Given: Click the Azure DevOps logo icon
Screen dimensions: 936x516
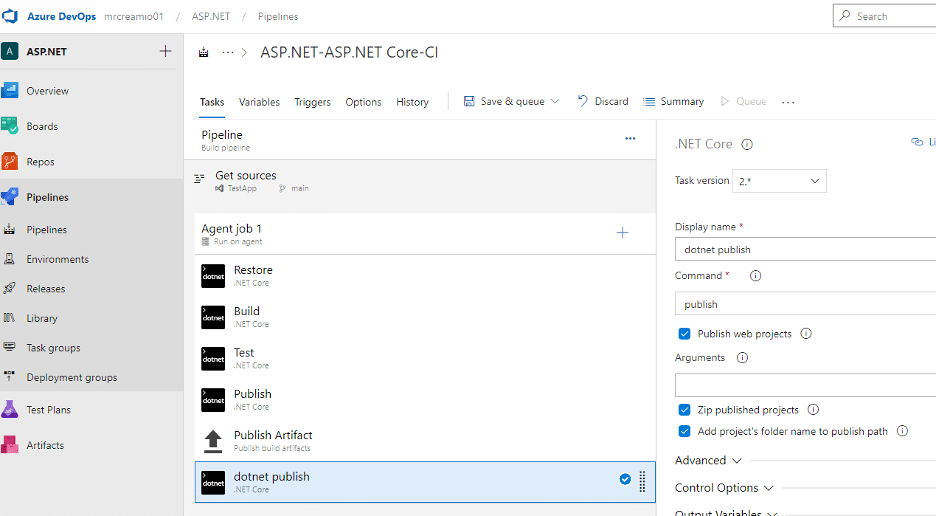Looking at the screenshot, I should pyautogui.click(x=10, y=16).
